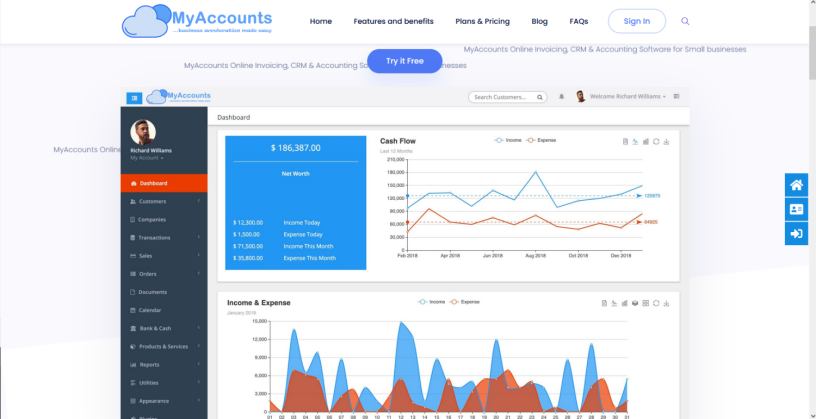Click Income & Expense stack icon
The width and height of the screenshot is (816, 419).
pos(635,303)
